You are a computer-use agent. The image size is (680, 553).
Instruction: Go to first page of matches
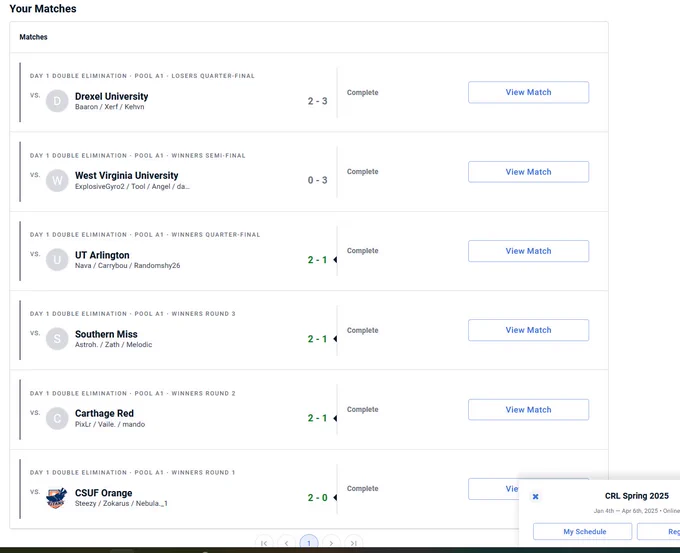[x=264, y=543]
